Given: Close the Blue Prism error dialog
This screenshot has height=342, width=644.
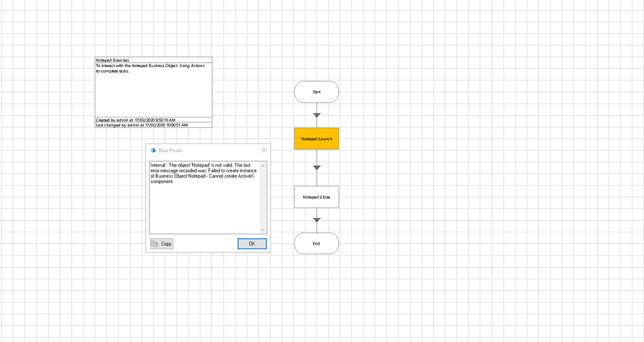Looking at the screenshot, I should click(x=264, y=150).
